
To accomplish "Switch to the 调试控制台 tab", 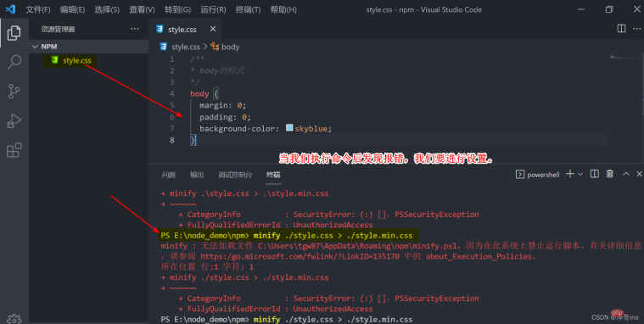I will [x=235, y=175].
